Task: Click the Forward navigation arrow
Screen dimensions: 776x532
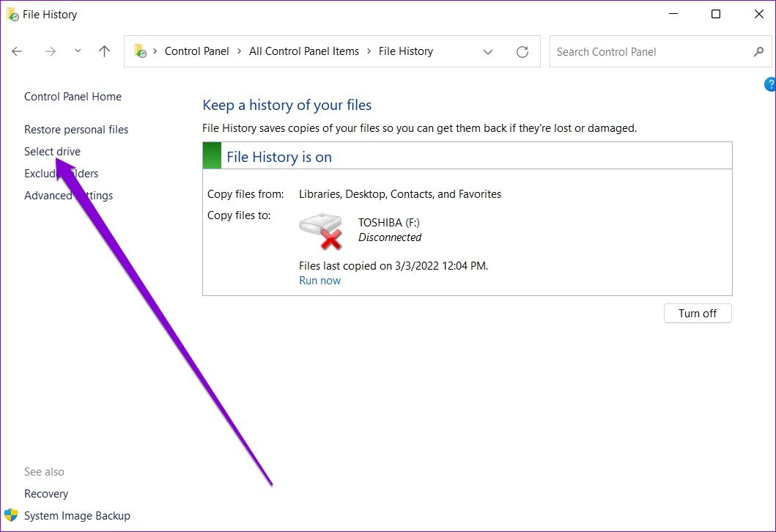Action: pyautogui.click(x=50, y=51)
